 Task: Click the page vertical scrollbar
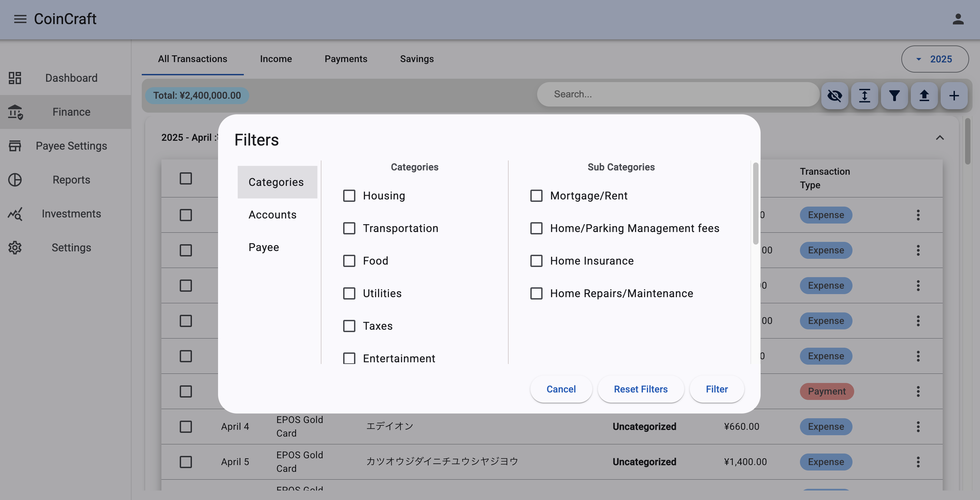click(967, 141)
